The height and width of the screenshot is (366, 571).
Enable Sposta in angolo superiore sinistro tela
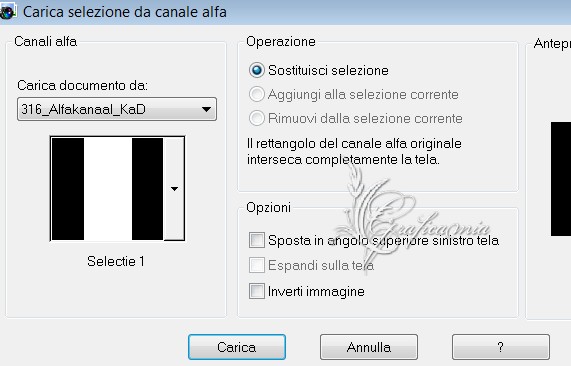[x=257, y=240]
